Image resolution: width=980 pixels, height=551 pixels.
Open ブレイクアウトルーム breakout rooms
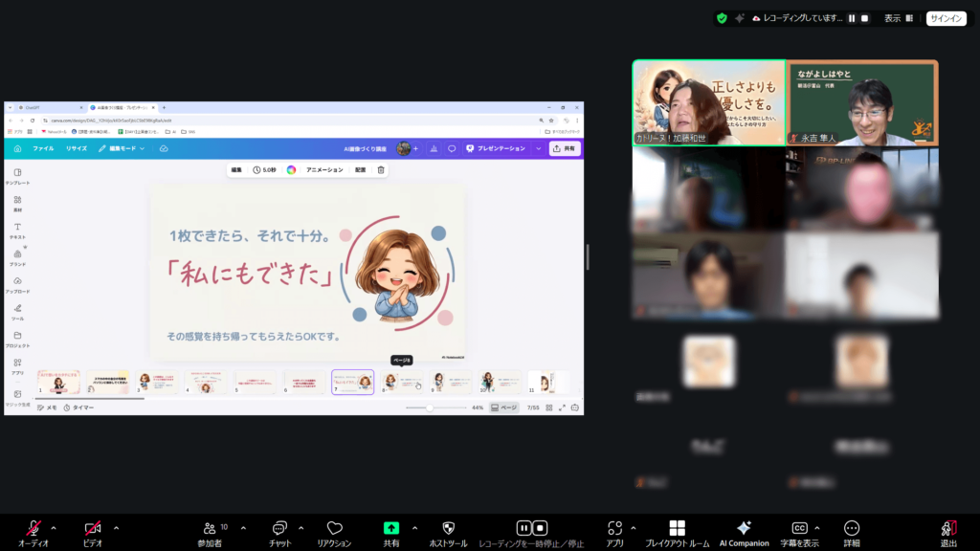(677, 529)
